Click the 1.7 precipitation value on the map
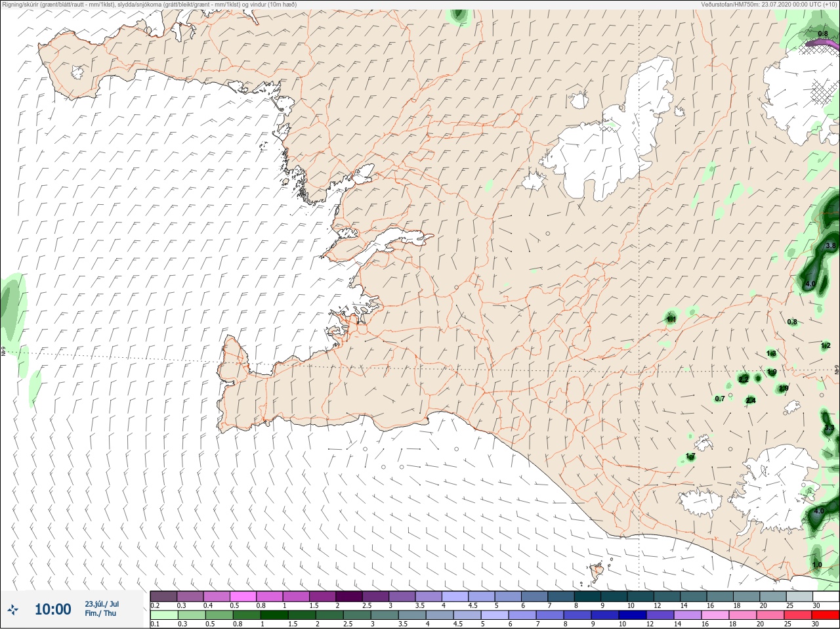Screen dimensions: 840x629 click(x=690, y=456)
